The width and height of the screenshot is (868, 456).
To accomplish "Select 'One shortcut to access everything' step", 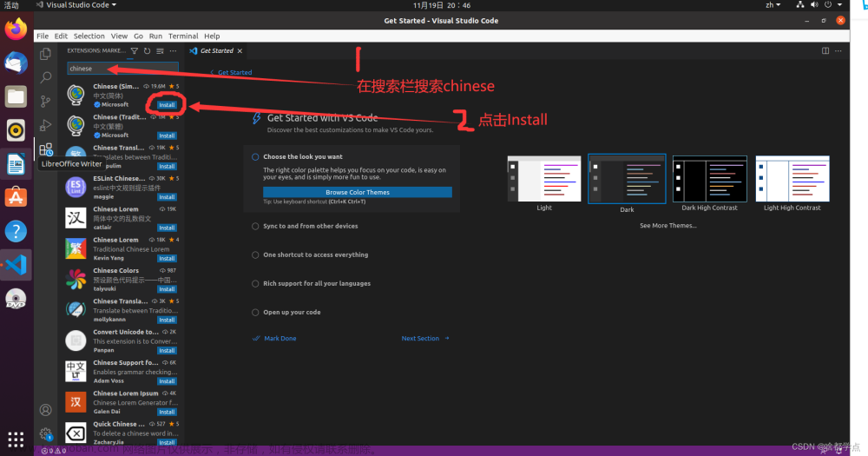I will tap(316, 254).
